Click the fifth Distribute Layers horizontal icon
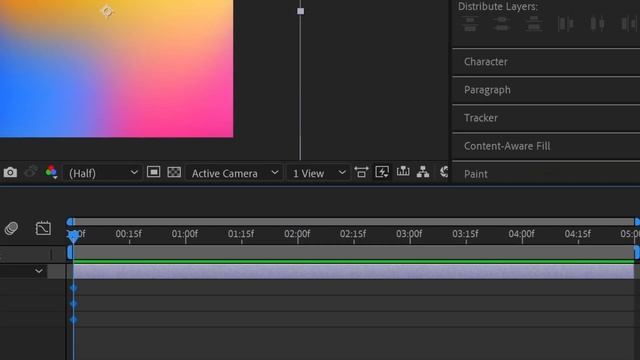Screen dimensions: 640x360 coord(597,24)
